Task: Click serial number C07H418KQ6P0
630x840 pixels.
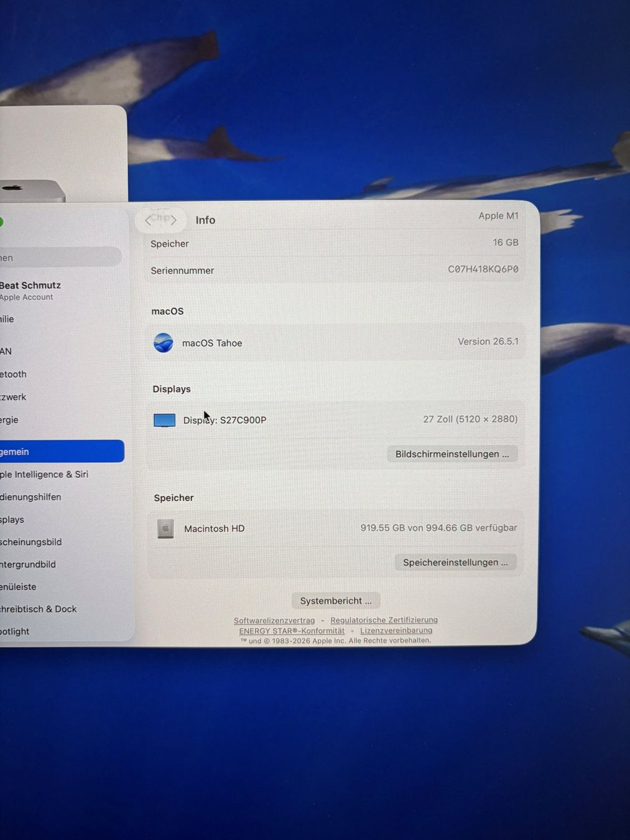Action: pos(483,269)
